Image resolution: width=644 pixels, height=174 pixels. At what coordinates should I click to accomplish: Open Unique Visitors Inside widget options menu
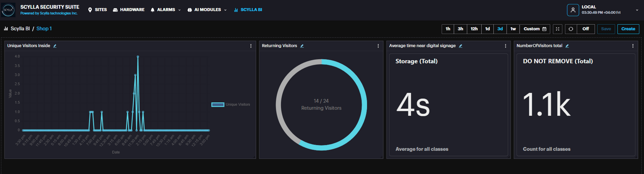click(251, 46)
